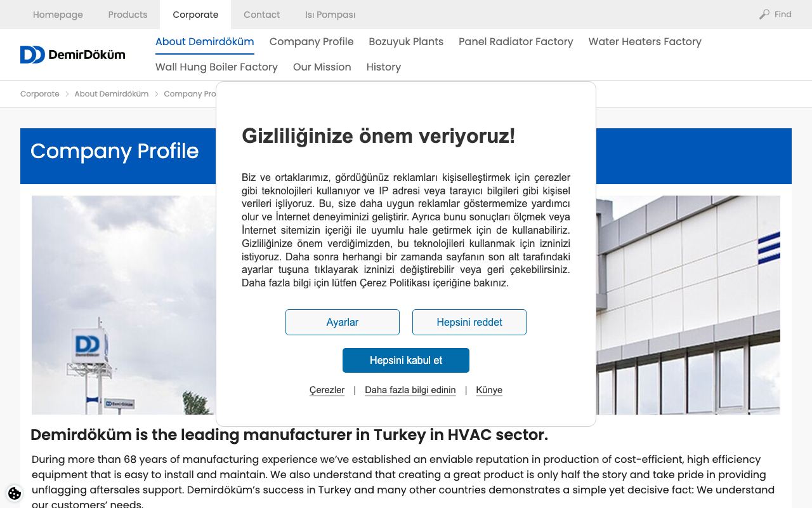This screenshot has height=508, width=812.
Task: Click Corporate in the breadcrumb
Action: click(x=39, y=94)
